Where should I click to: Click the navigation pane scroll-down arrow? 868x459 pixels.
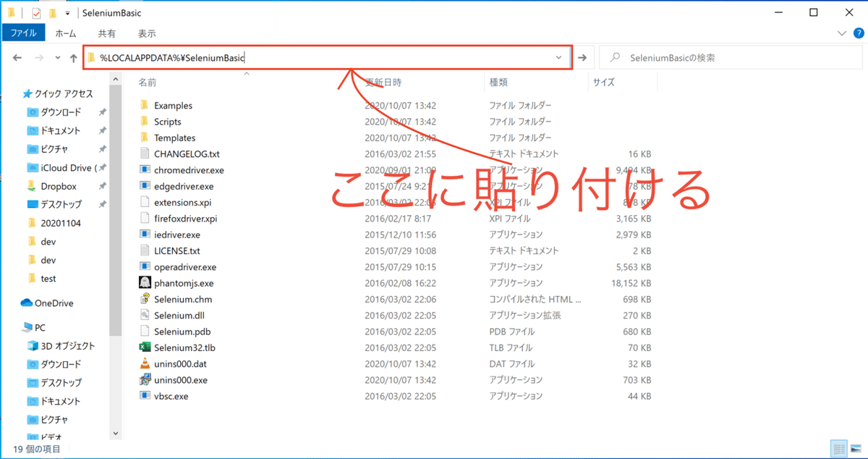pyautogui.click(x=115, y=433)
